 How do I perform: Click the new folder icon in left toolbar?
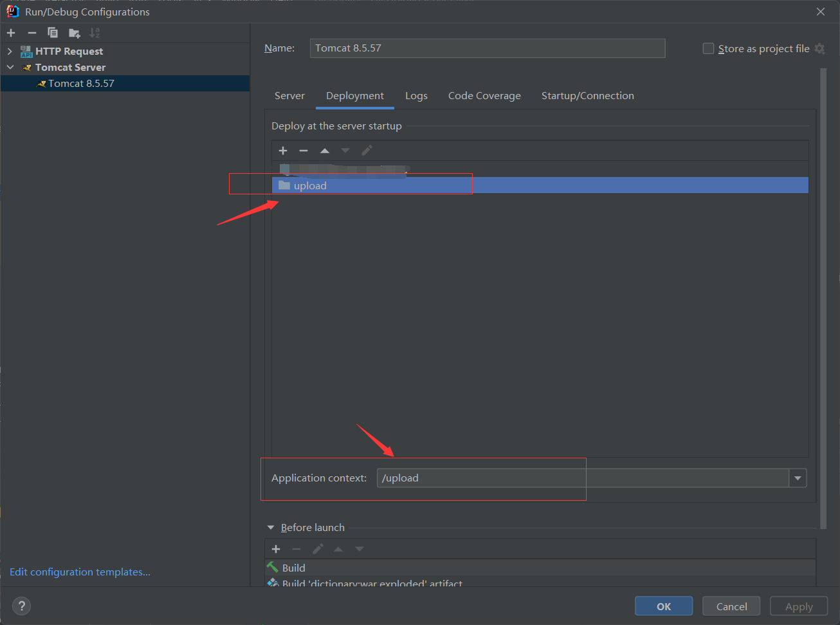(x=75, y=33)
